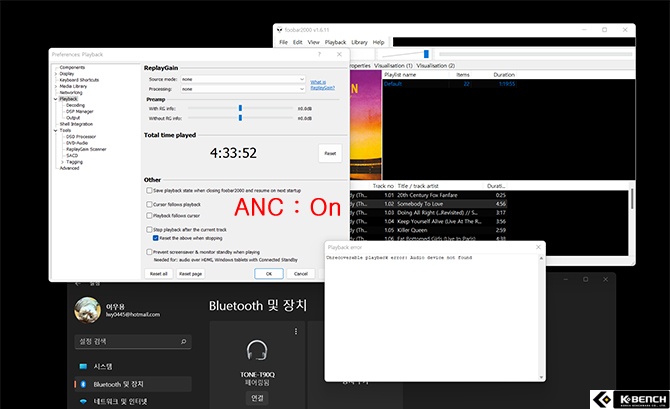Enable Prevent screensaver & monitor standby when playing
Screen dimensions: 670x409
pos(149,252)
